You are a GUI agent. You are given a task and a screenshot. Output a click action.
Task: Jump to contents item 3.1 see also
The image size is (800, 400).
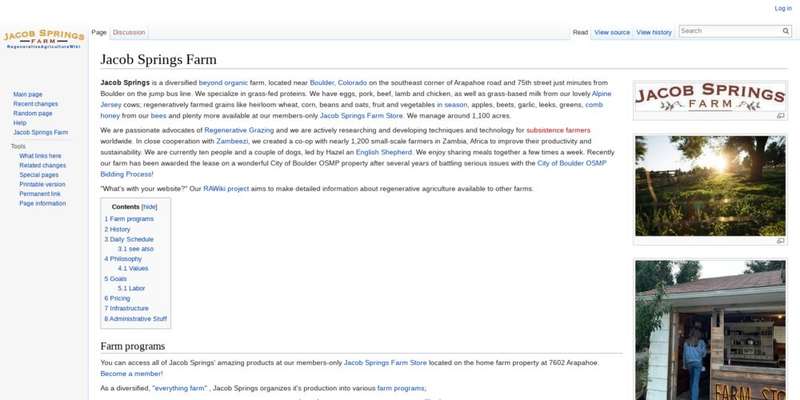[x=135, y=249]
